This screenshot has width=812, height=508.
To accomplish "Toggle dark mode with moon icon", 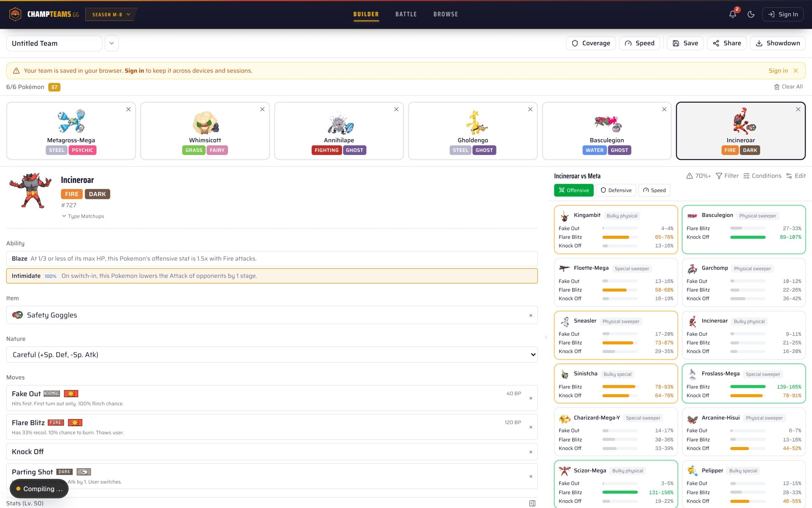I will 751,14.
